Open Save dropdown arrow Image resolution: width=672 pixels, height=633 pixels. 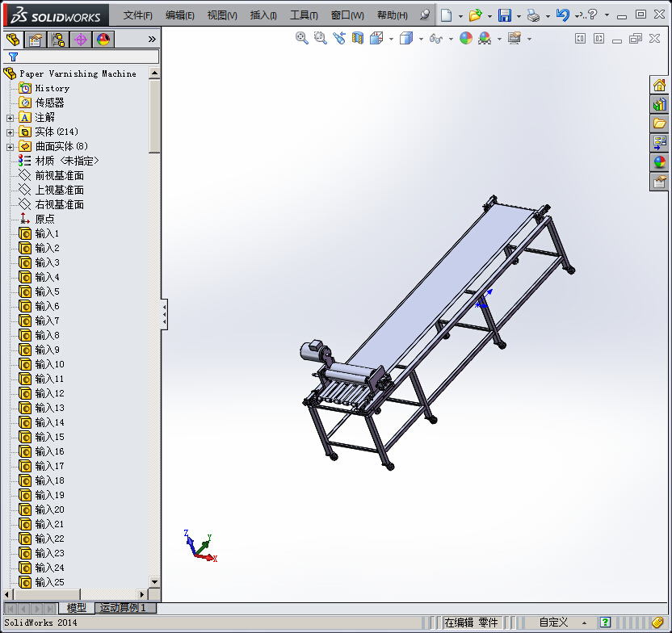click(x=519, y=16)
